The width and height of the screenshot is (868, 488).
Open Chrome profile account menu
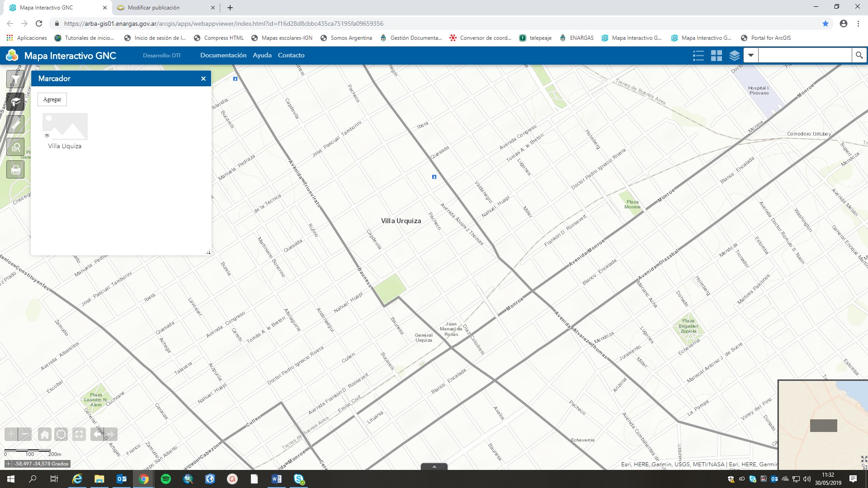pos(844,23)
